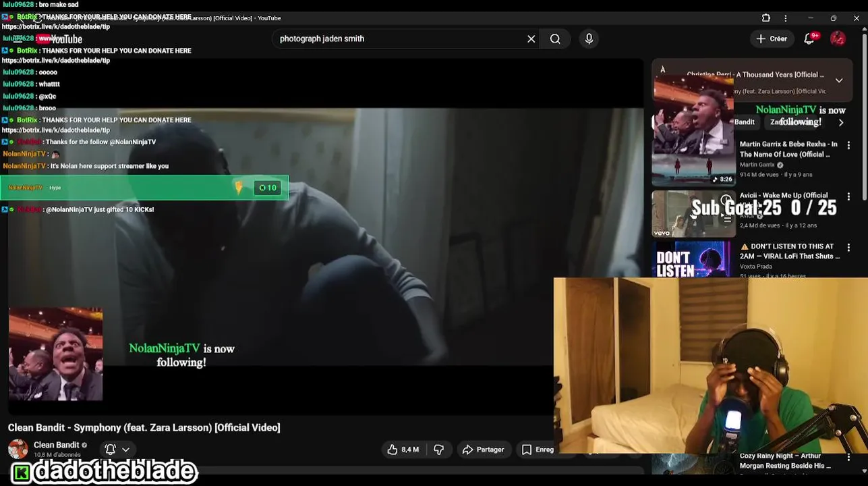Click the video title Clean Bandit - Symphony

click(144, 427)
